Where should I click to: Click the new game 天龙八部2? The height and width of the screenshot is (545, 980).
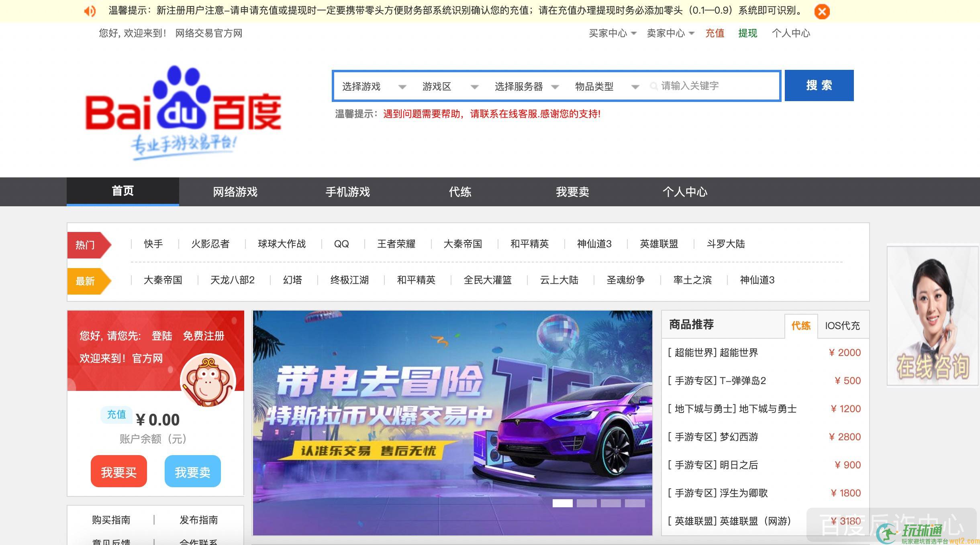(232, 280)
